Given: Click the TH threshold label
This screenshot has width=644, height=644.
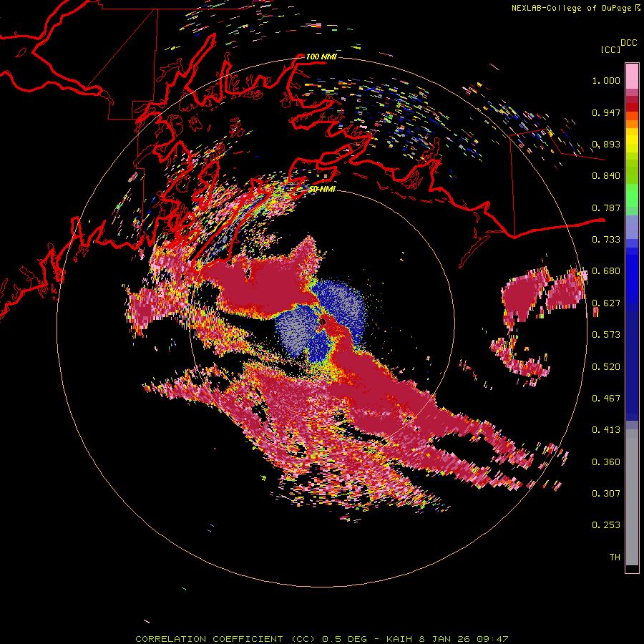Looking at the screenshot, I should 615,557.
